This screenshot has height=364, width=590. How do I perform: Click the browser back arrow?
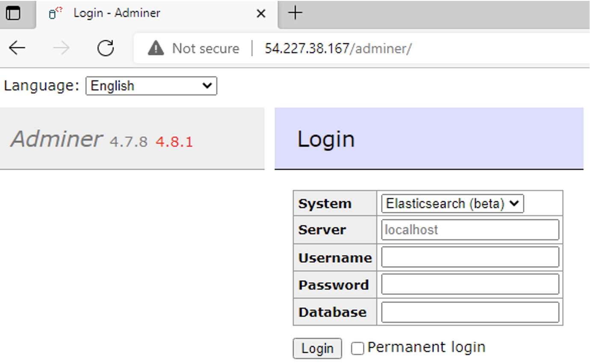pos(18,48)
